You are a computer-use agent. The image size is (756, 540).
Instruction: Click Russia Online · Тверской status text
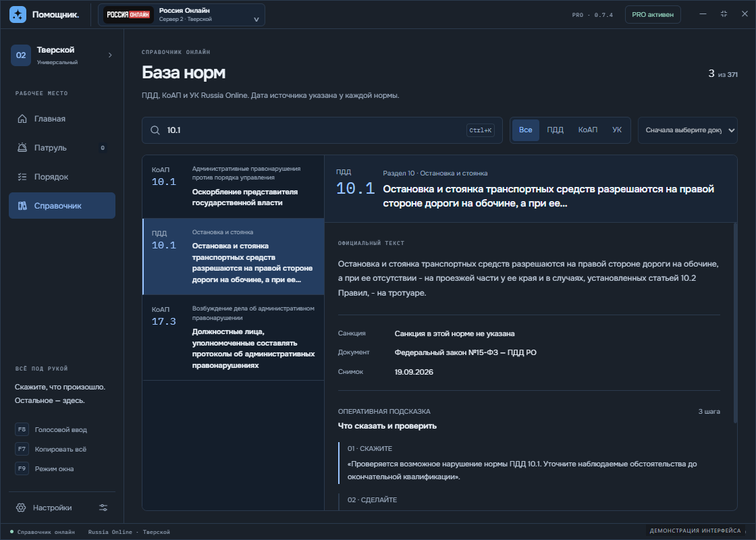click(129, 532)
